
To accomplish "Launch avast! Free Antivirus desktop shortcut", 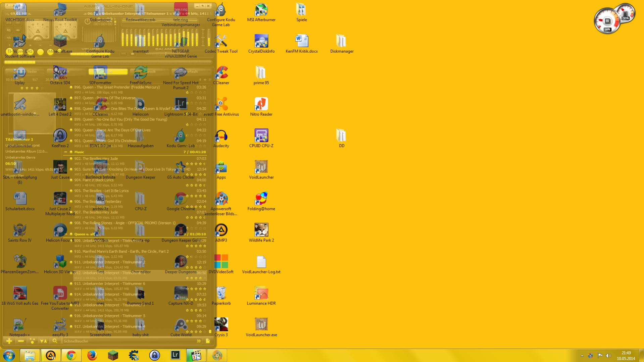I will click(x=221, y=107).
